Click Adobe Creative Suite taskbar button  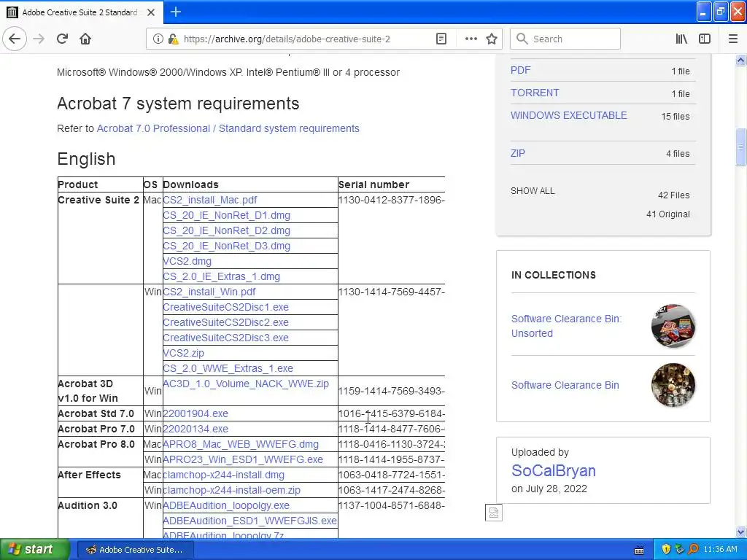(x=136, y=550)
